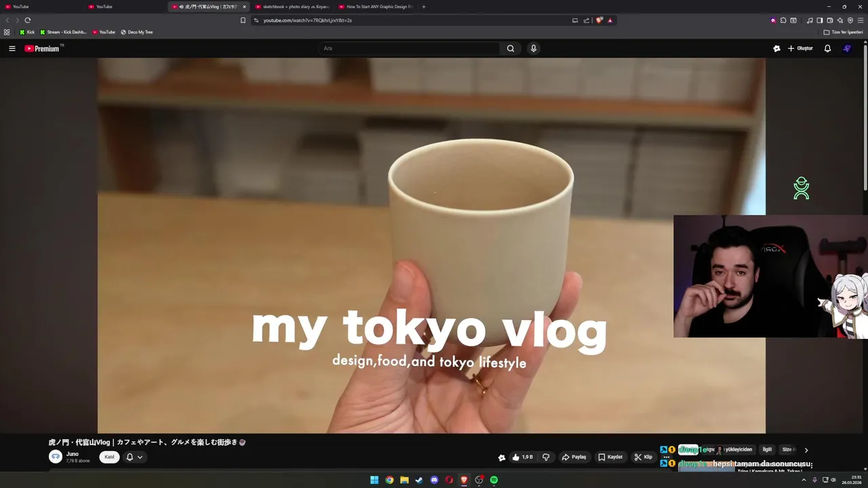868x488 pixels.
Task: Open the Kick bookmark
Action: pos(27,32)
